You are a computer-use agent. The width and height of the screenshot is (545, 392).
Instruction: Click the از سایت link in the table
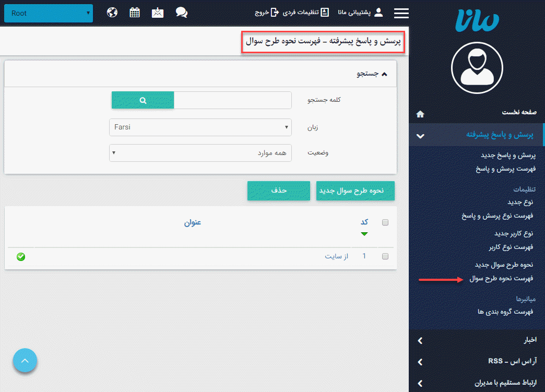336,256
